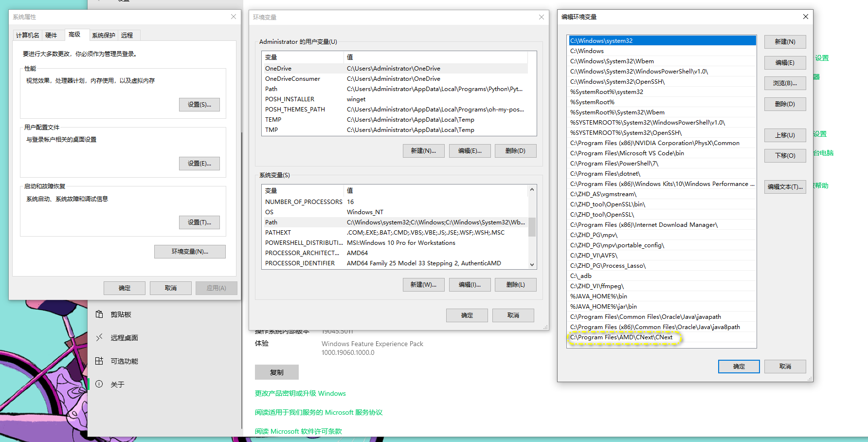This screenshot has width=868, height=442.
Task: Open user profile 设置(E)... button
Action: [199, 164]
